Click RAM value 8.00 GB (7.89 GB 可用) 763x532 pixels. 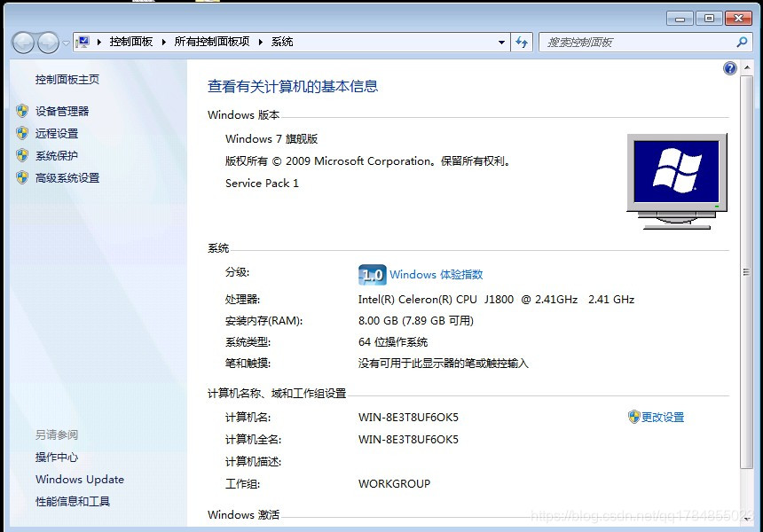pyautogui.click(x=415, y=321)
